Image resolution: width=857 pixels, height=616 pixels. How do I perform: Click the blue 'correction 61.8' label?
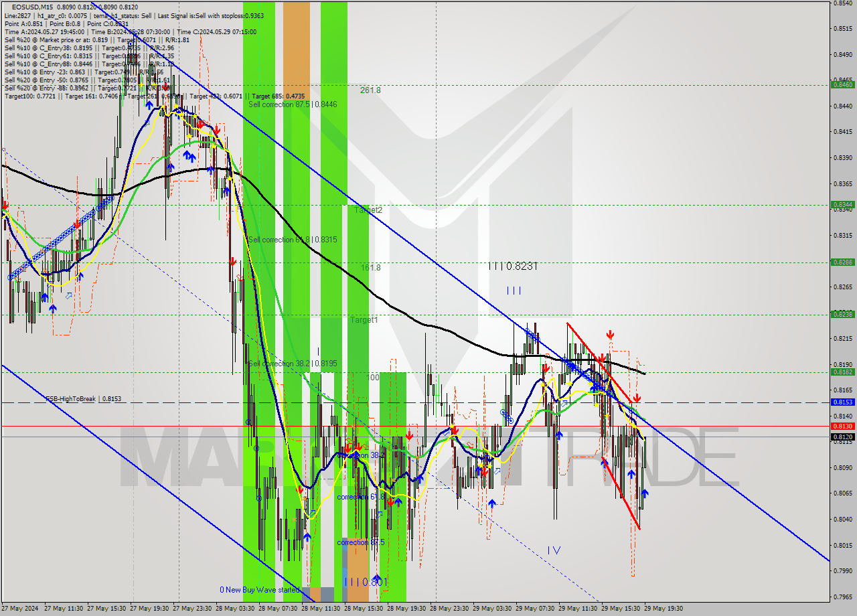(360, 497)
